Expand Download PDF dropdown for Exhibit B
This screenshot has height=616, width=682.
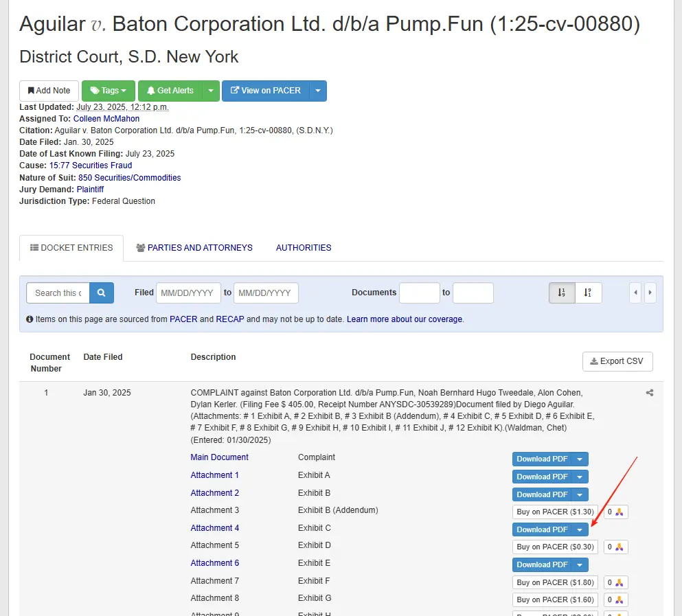(580, 494)
